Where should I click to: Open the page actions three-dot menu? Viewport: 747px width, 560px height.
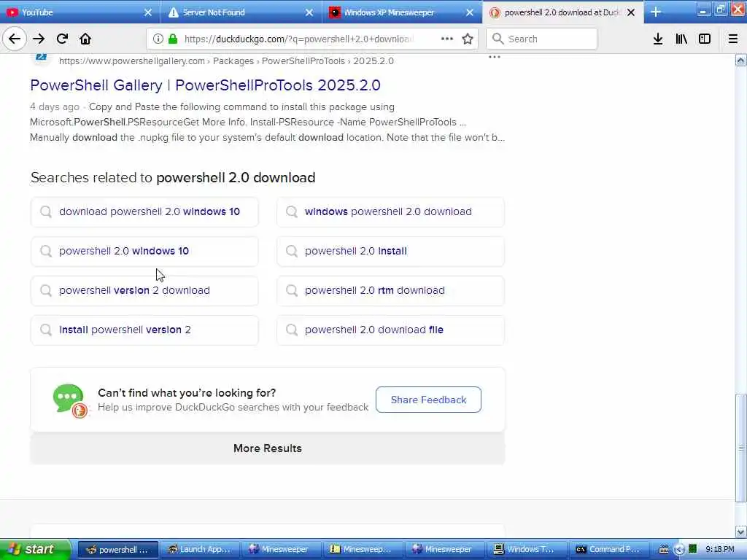tap(447, 39)
